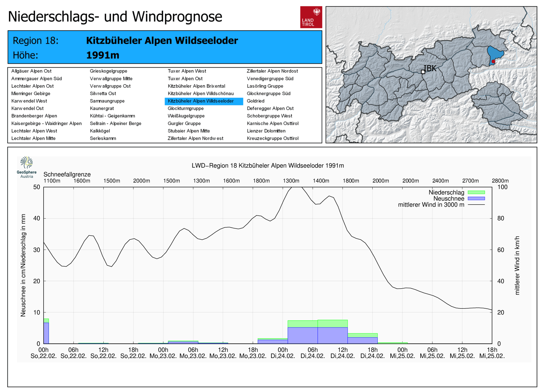Click the red dot marker on the map

pos(493,62)
